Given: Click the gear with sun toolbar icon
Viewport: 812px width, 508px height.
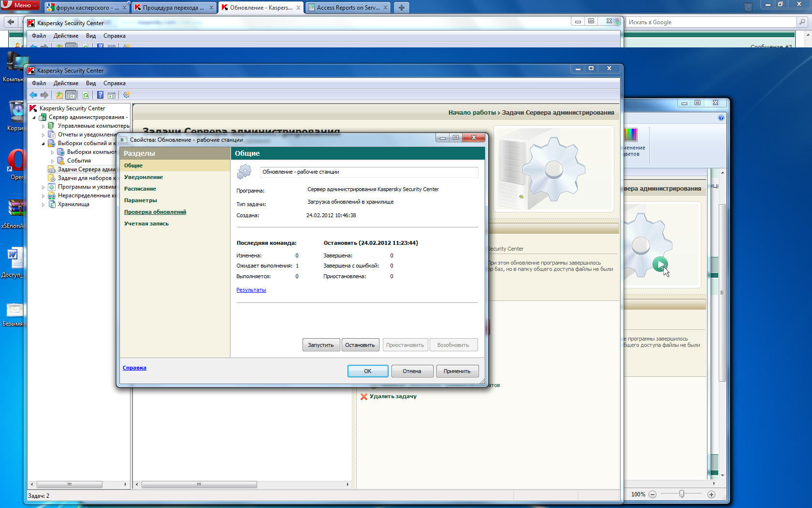Looking at the screenshot, I should (x=127, y=95).
